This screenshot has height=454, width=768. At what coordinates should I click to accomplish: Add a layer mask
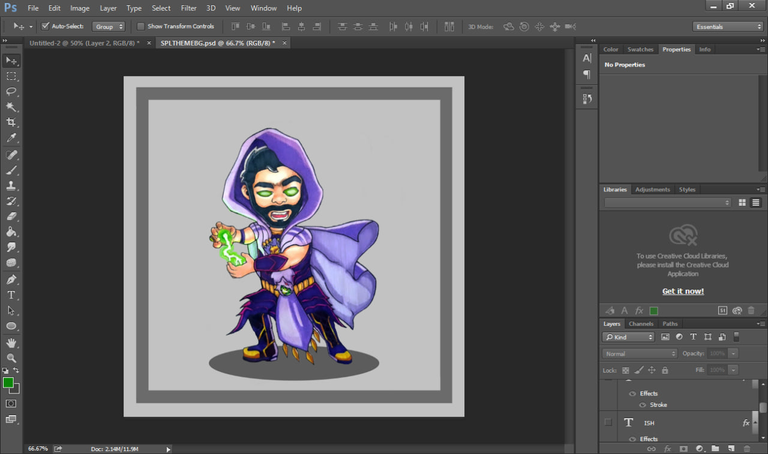coord(683,449)
